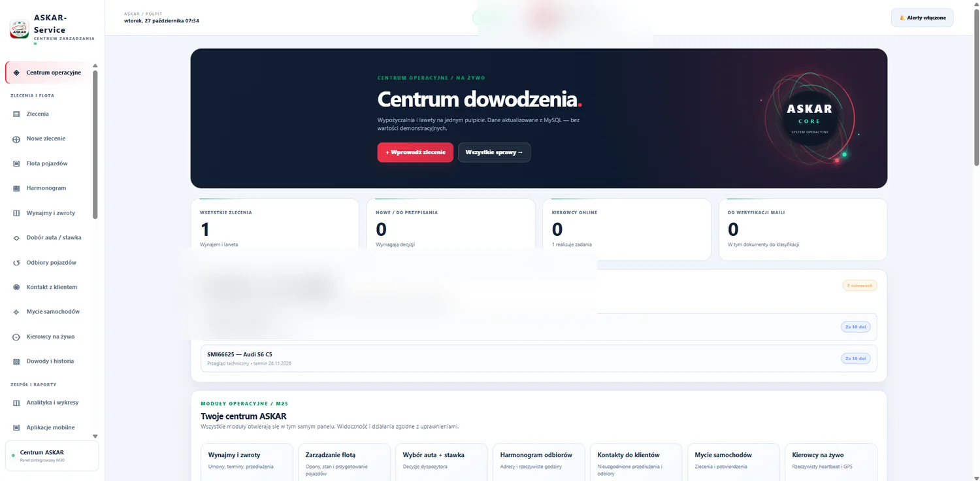Click the Kierowcy na żywo sidebar icon
Image resolution: width=980 pixels, height=481 pixels.
tap(16, 337)
